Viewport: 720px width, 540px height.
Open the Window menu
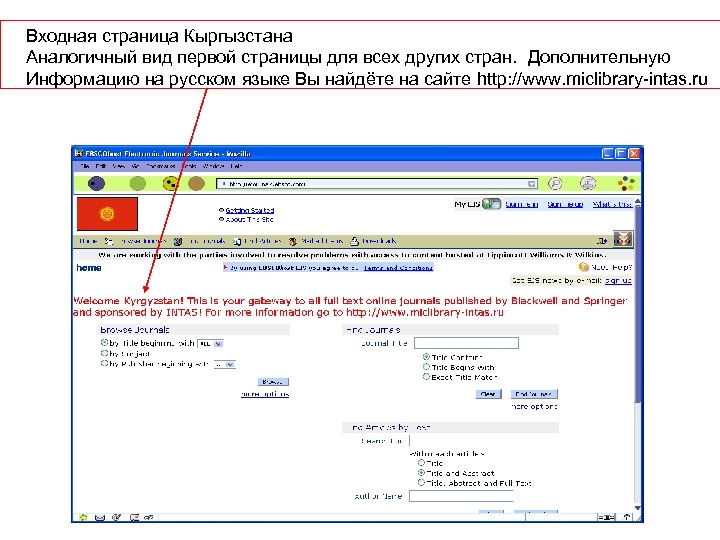click(x=214, y=166)
